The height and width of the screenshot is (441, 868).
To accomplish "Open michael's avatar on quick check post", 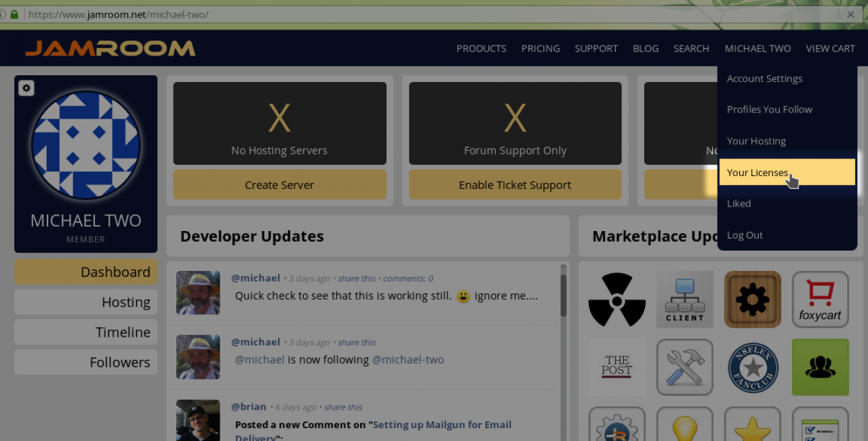I will point(198,293).
